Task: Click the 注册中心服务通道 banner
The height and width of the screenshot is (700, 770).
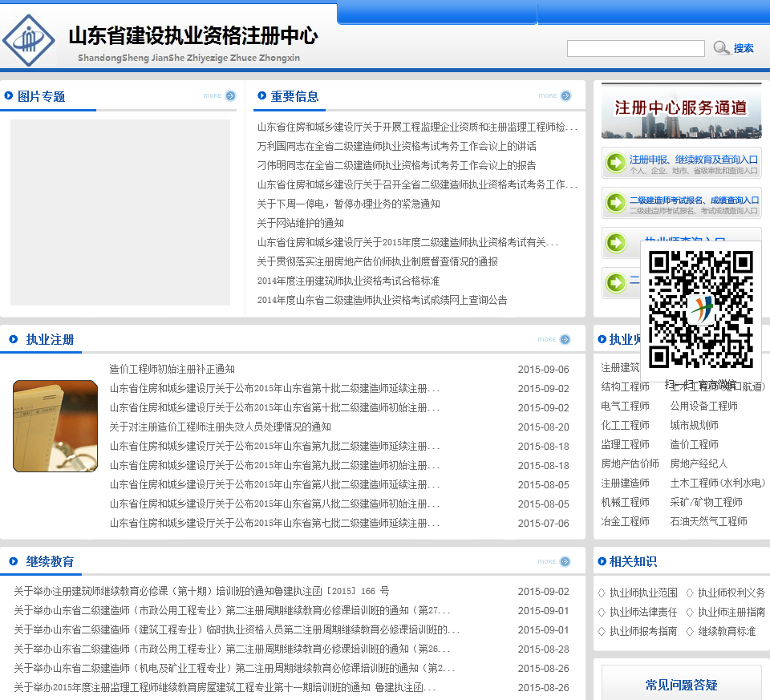Action: pos(681,110)
